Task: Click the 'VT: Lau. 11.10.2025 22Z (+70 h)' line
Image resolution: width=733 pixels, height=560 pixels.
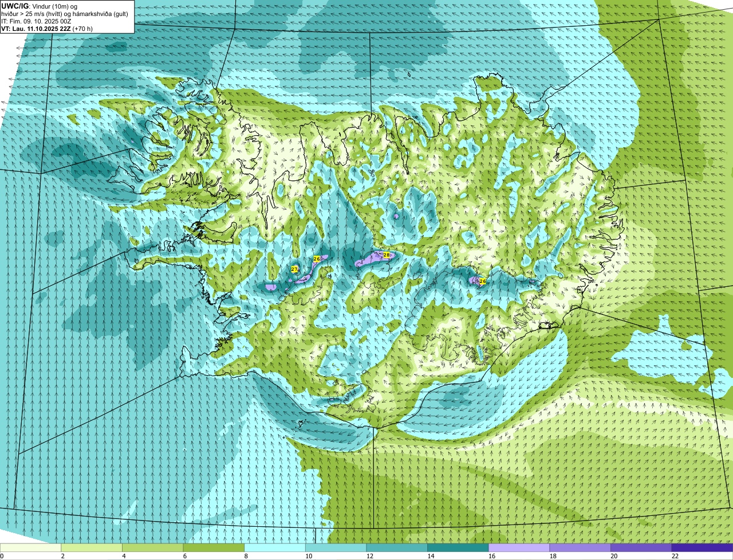Action: click(x=47, y=28)
